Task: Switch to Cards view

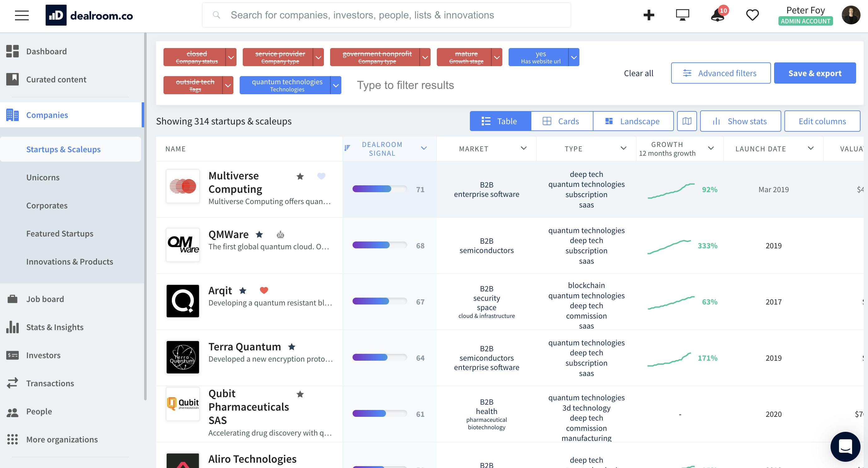Action: pyautogui.click(x=562, y=121)
